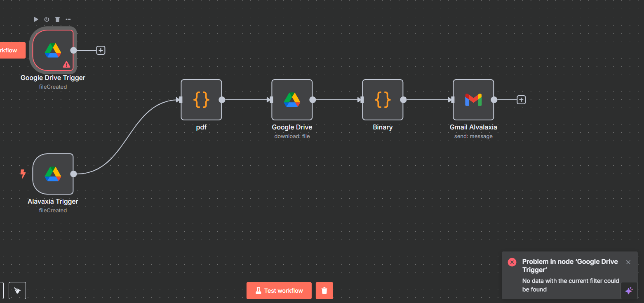Click the red error icon in notification
The width and height of the screenshot is (644, 303).
click(x=512, y=262)
